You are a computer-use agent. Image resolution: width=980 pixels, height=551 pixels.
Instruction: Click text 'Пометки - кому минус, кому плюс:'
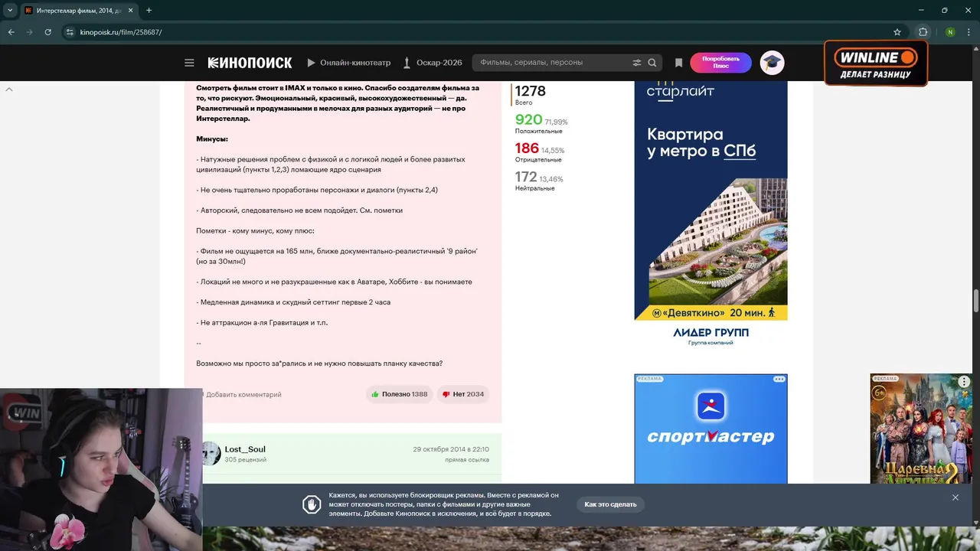[255, 230]
